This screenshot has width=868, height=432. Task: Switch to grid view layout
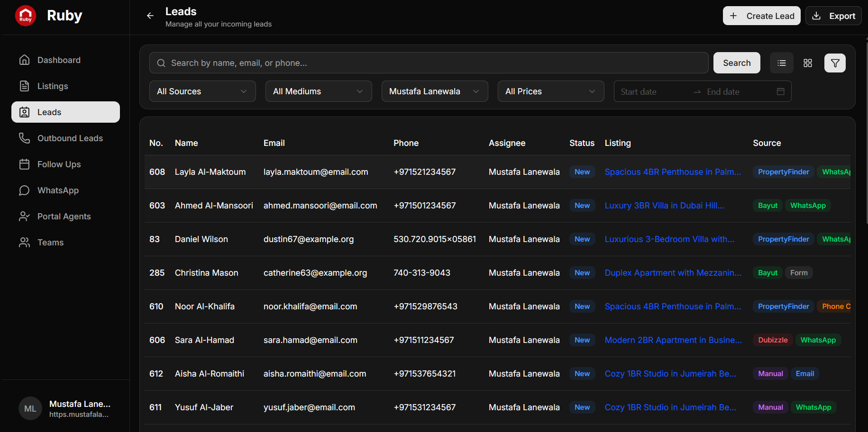808,63
